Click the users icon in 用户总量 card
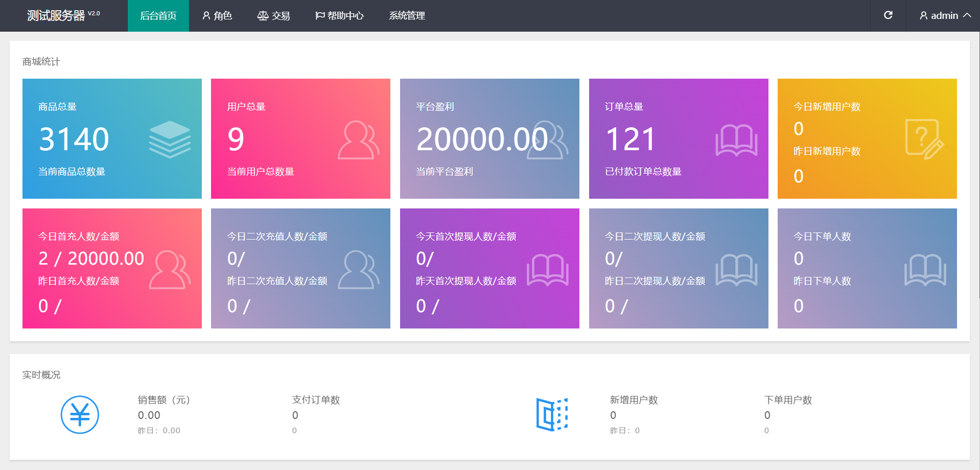Image resolution: width=980 pixels, height=470 pixels. coord(359,140)
